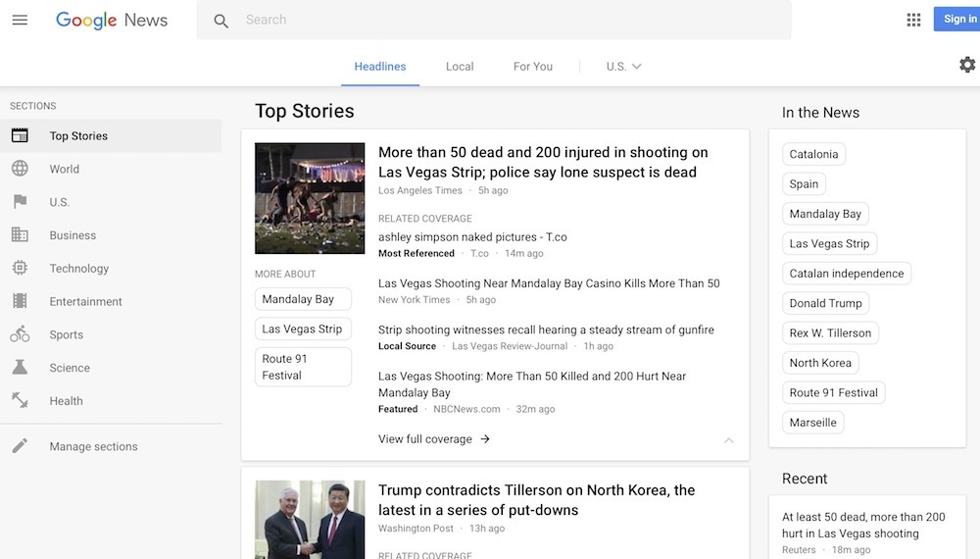Image resolution: width=980 pixels, height=559 pixels.
Task: Click Catalonia topic chip
Action: pos(813,154)
